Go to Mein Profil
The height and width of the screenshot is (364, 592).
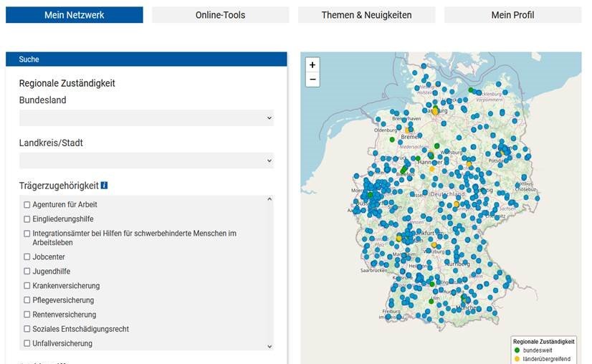[512, 15]
